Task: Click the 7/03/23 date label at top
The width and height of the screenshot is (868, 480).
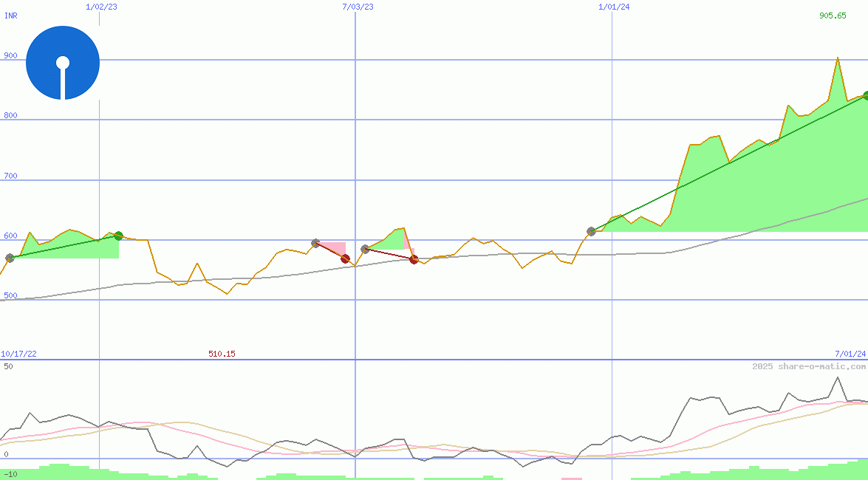Action: click(358, 7)
